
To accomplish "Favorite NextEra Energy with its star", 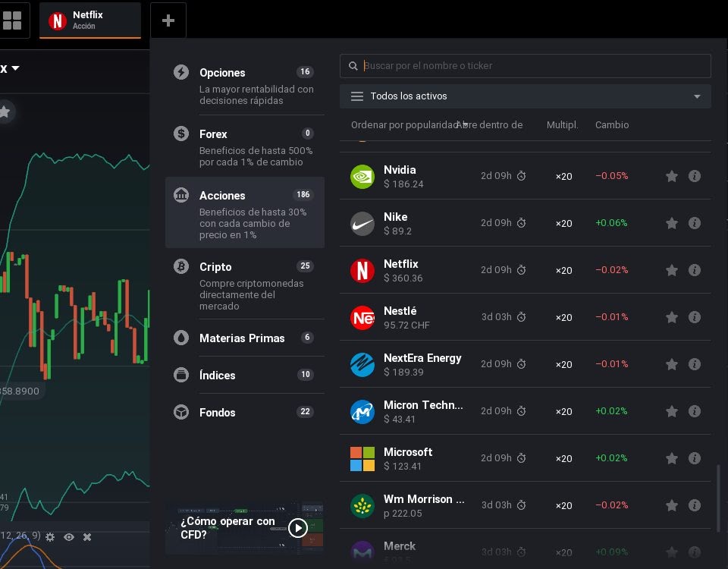I will [x=671, y=364].
